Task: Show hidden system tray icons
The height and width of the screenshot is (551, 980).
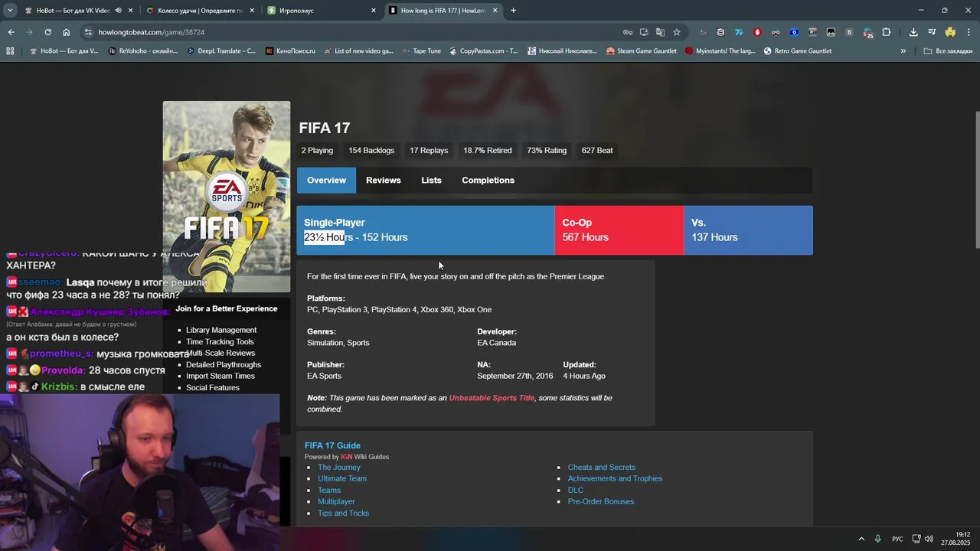Action: [861, 539]
